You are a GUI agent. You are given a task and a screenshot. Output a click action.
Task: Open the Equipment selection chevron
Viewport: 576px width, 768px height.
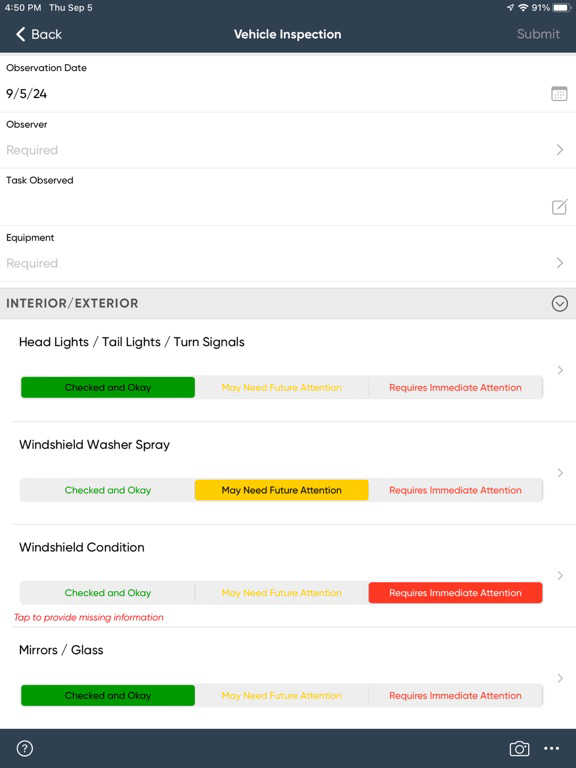(560, 263)
